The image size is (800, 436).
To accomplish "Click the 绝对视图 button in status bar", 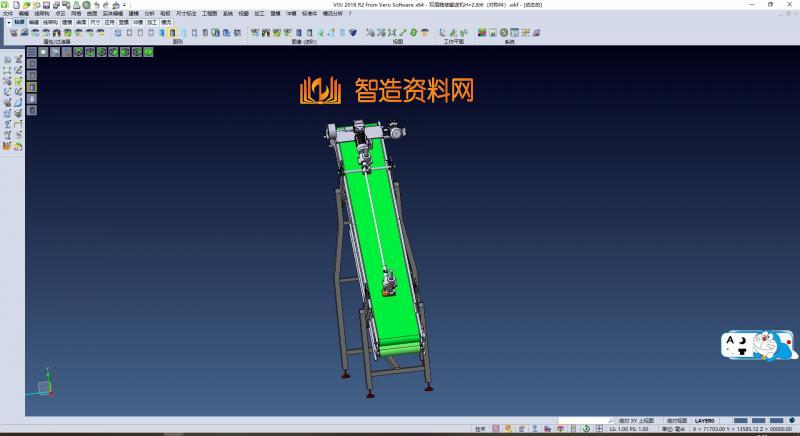I will point(677,421).
